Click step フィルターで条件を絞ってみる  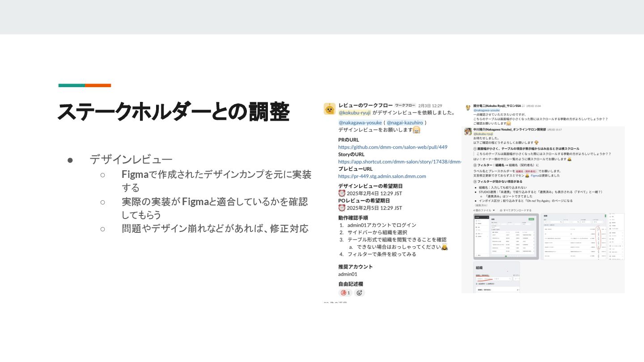coord(382,254)
